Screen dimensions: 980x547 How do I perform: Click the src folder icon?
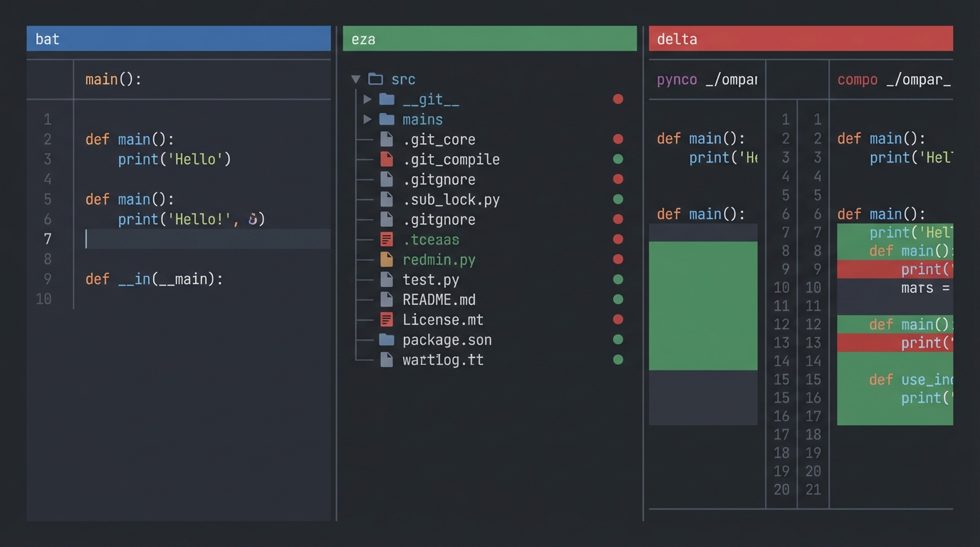pyautogui.click(x=375, y=79)
